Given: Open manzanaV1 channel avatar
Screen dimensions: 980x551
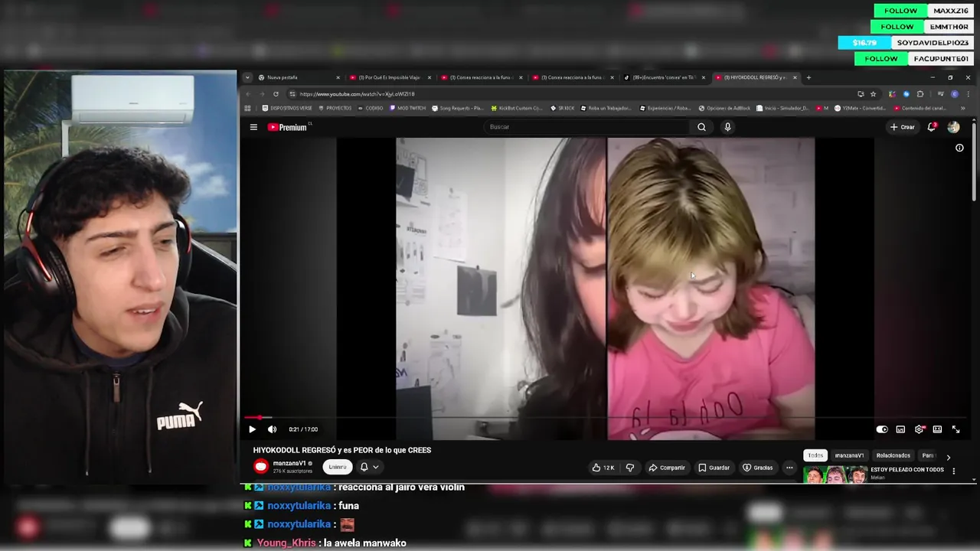Looking at the screenshot, I should [261, 467].
